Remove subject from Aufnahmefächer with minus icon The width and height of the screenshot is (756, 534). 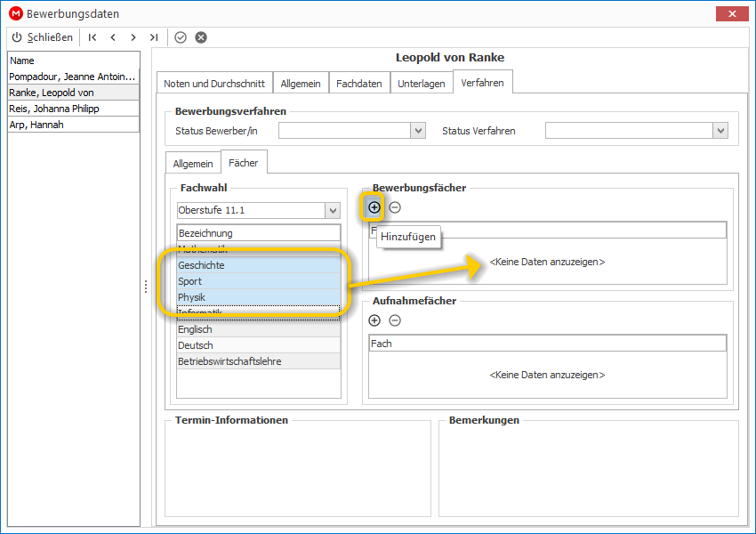(x=395, y=320)
